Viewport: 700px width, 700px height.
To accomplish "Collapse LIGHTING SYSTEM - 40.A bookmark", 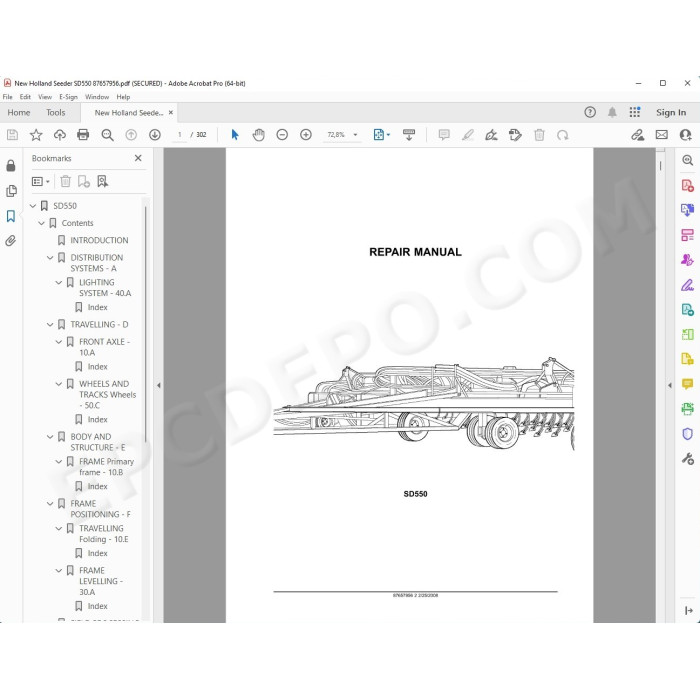I will coord(58,282).
